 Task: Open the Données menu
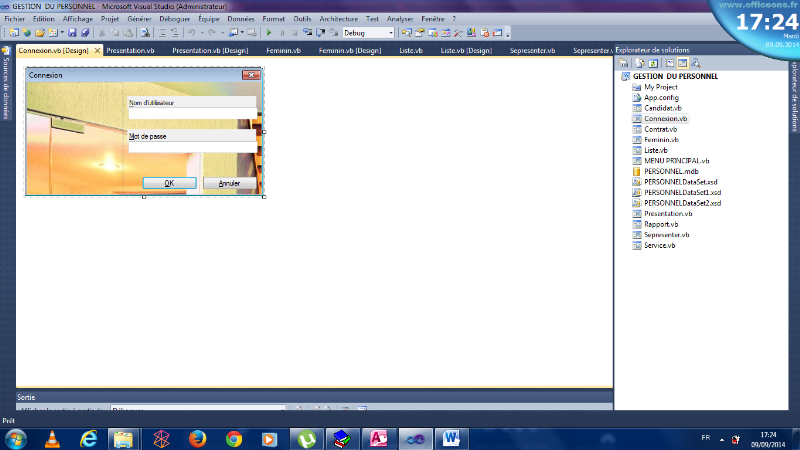click(x=241, y=19)
